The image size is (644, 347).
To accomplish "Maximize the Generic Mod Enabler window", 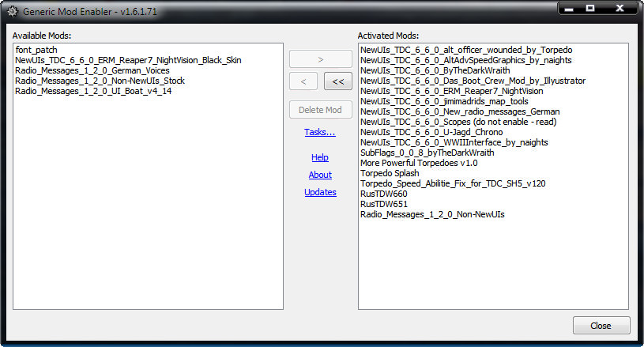I will [590, 8].
